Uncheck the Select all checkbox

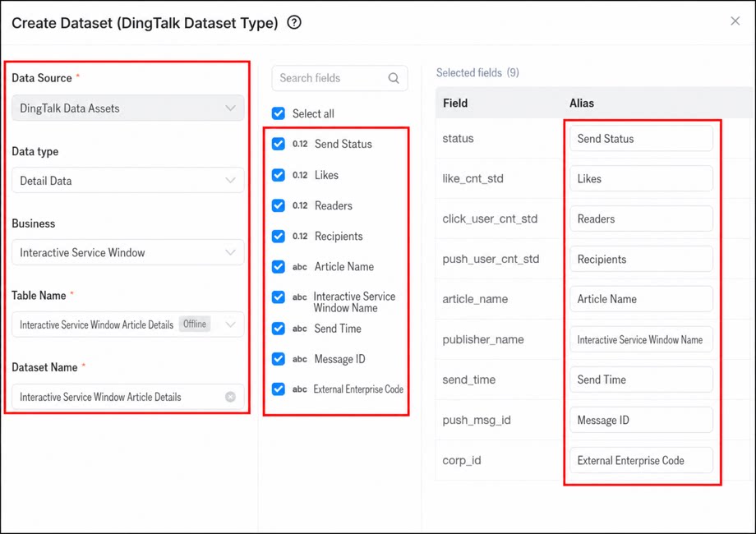pos(279,113)
